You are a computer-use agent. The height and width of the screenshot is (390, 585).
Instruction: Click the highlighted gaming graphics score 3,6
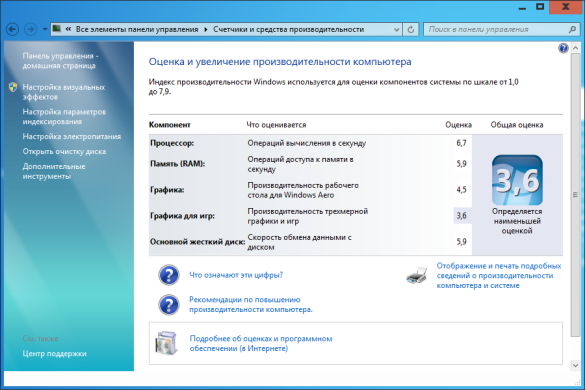click(x=462, y=216)
